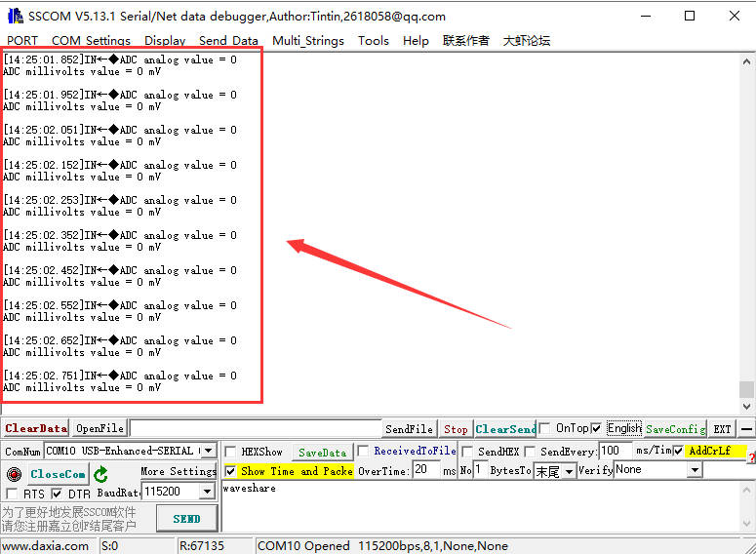Click the OverTime field showing 20
Image resolution: width=756 pixels, height=554 pixels.
(x=426, y=469)
